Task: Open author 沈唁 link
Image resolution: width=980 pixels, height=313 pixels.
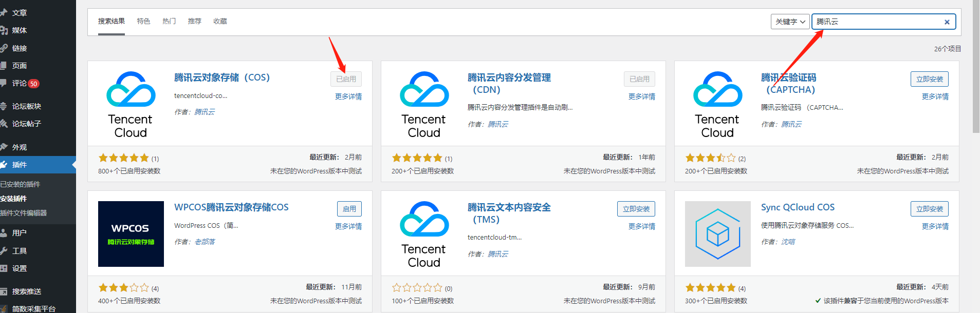Action: [788, 242]
